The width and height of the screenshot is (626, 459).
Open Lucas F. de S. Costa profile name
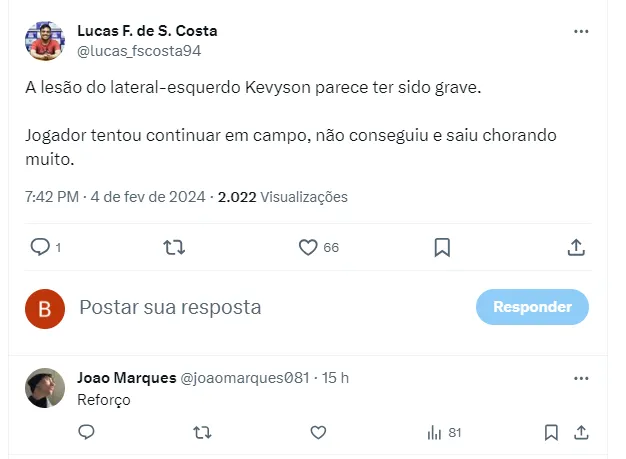click(x=147, y=31)
